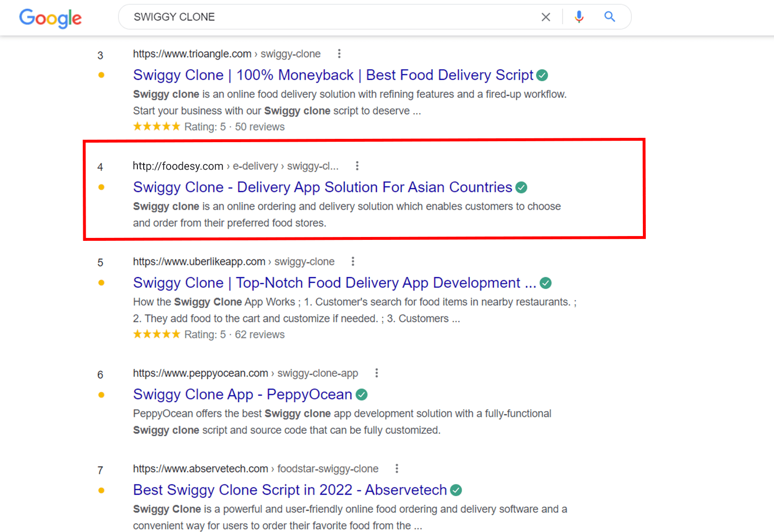Open the three-dot menu beside the Uberlikeapp result
The image size is (774, 532).
click(x=353, y=261)
